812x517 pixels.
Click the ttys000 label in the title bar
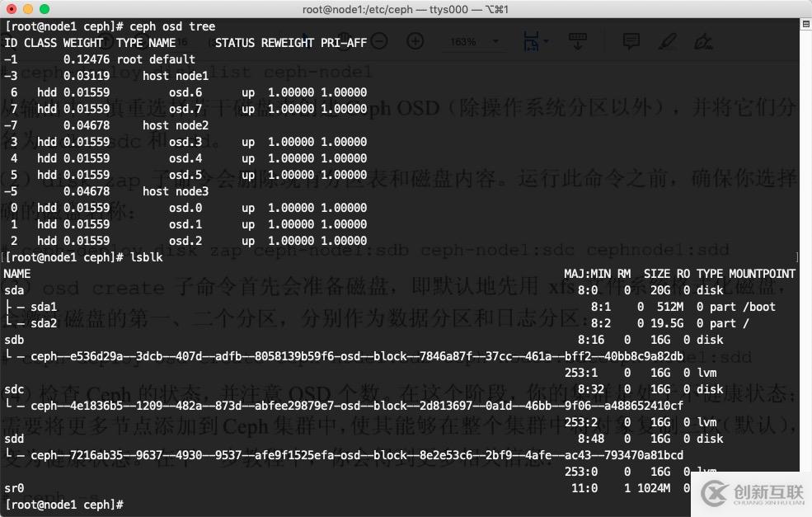point(451,9)
